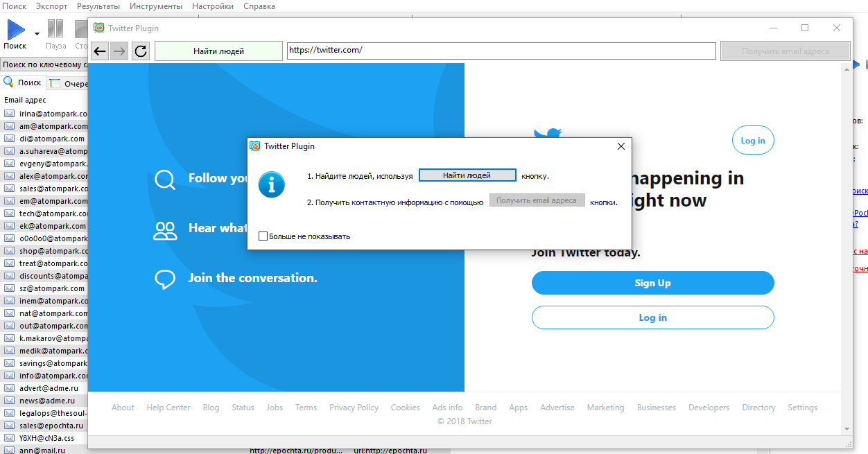Click the envelope icon beside em@atompark.com
The width and height of the screenshot is (868, 454).
pyautogui.click(x=10, y=201)
